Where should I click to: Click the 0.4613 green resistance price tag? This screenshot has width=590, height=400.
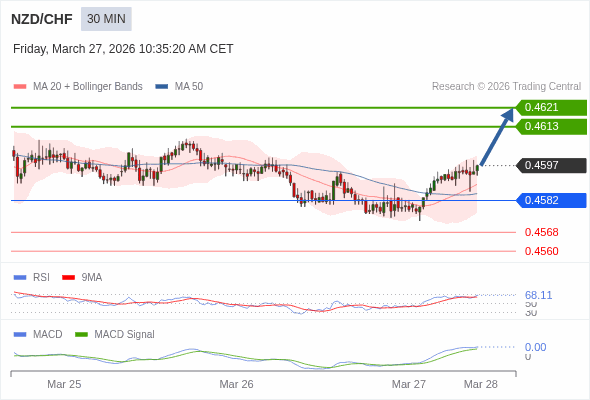[x=551, y=126]
